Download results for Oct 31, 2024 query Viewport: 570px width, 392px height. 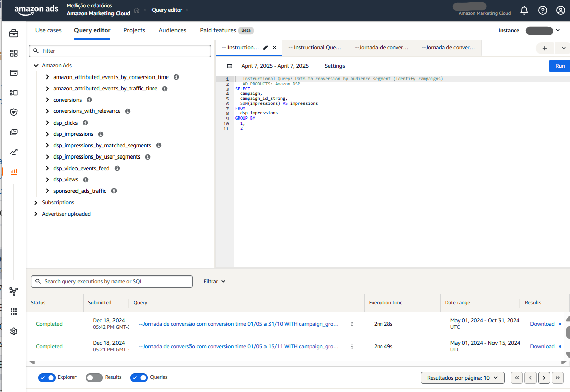tap(542, 324)
